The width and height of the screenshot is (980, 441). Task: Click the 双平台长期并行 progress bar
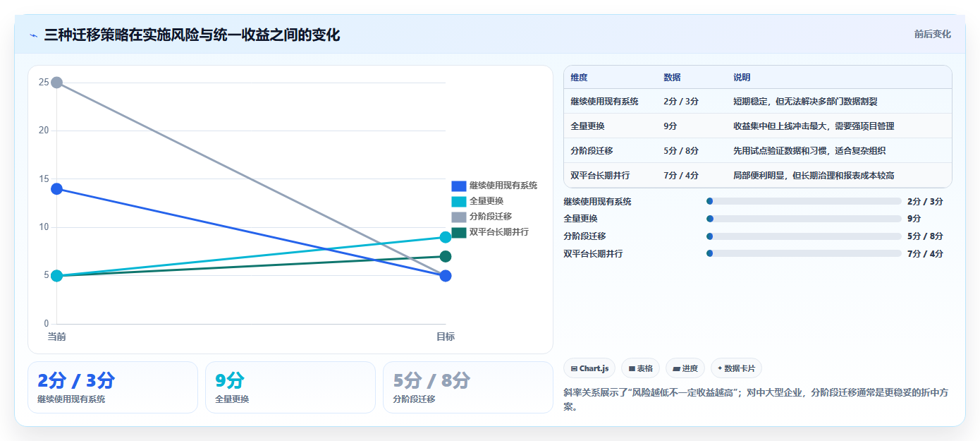point(804,253)
